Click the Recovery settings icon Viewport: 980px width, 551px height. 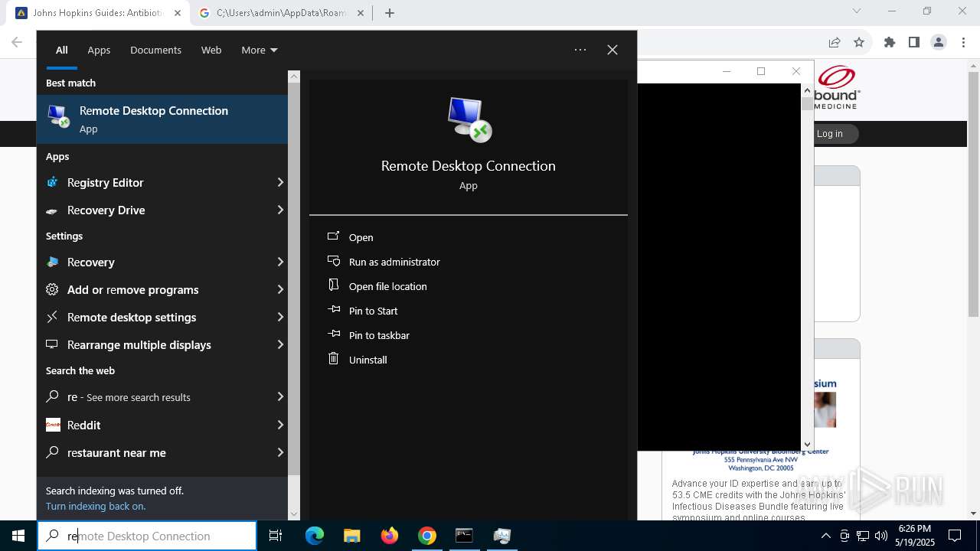click(52, 262)
